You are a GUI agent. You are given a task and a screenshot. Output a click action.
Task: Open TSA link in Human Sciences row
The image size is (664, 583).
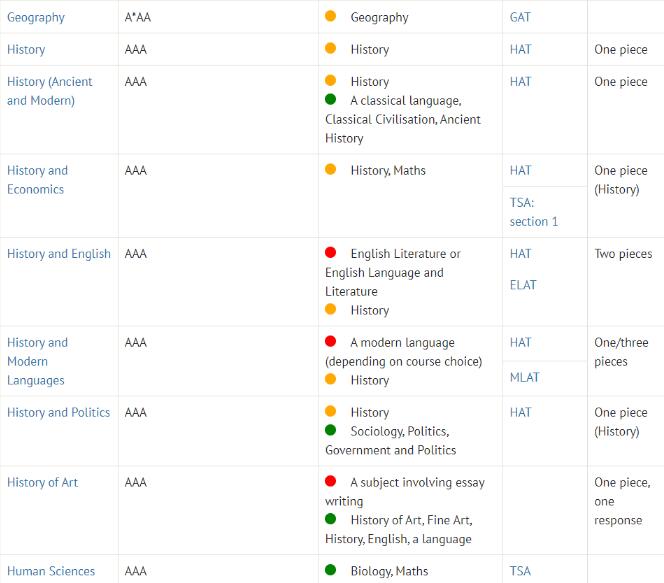pyautogui.click(x=520, y=571)
